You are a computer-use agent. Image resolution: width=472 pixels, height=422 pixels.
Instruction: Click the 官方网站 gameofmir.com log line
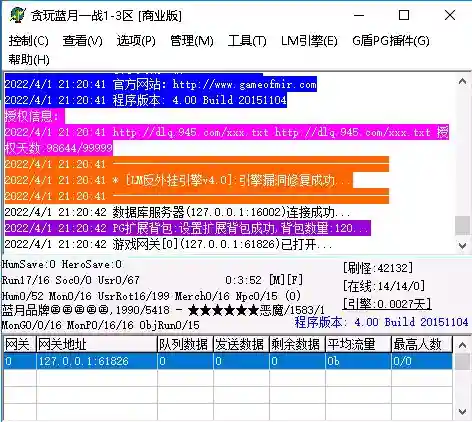point(161,84)
